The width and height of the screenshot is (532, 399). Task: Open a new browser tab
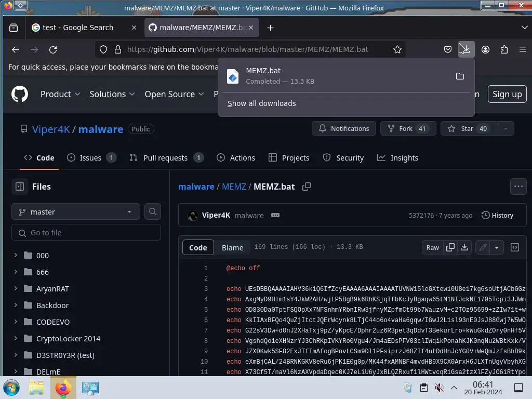(x=270, y=28)
